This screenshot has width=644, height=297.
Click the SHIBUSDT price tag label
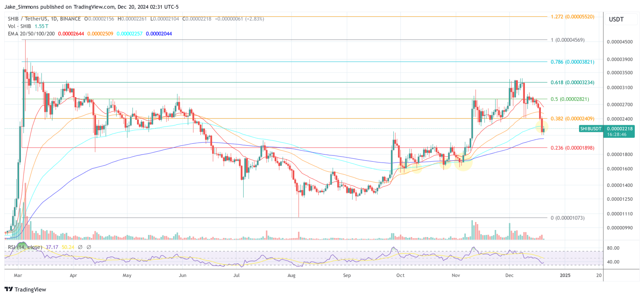click(x=591, y=129)
